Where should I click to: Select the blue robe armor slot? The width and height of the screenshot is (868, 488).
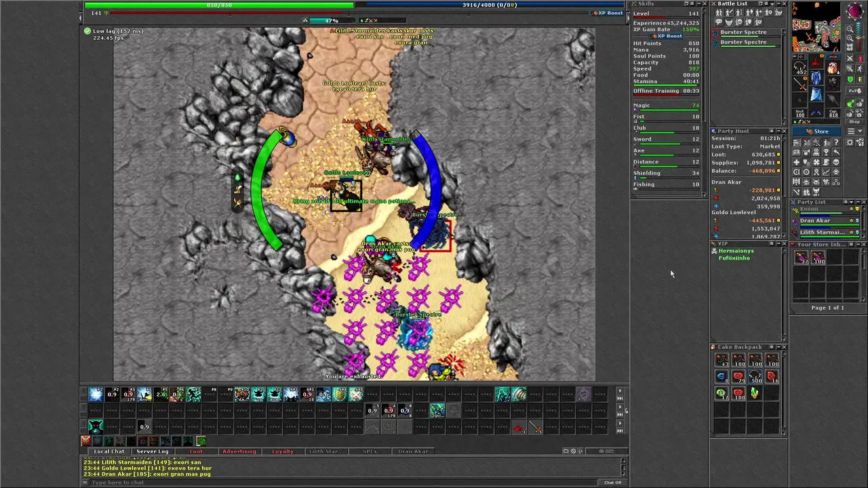[x=816, y=77]
